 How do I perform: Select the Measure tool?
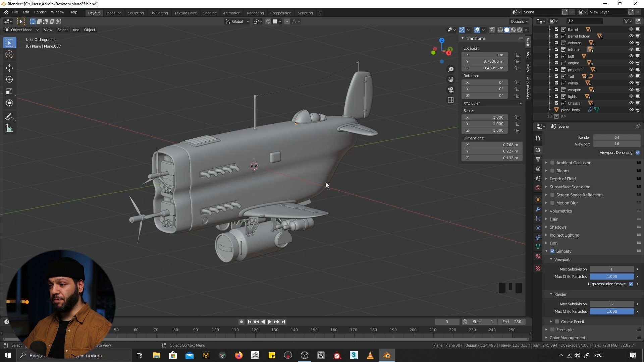(x=9, y=129)
